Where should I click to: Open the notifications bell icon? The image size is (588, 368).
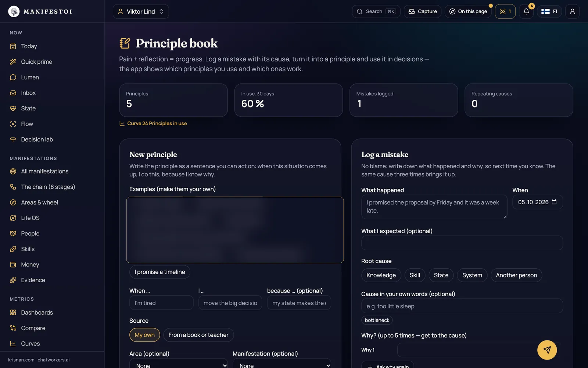pos(526,11)
